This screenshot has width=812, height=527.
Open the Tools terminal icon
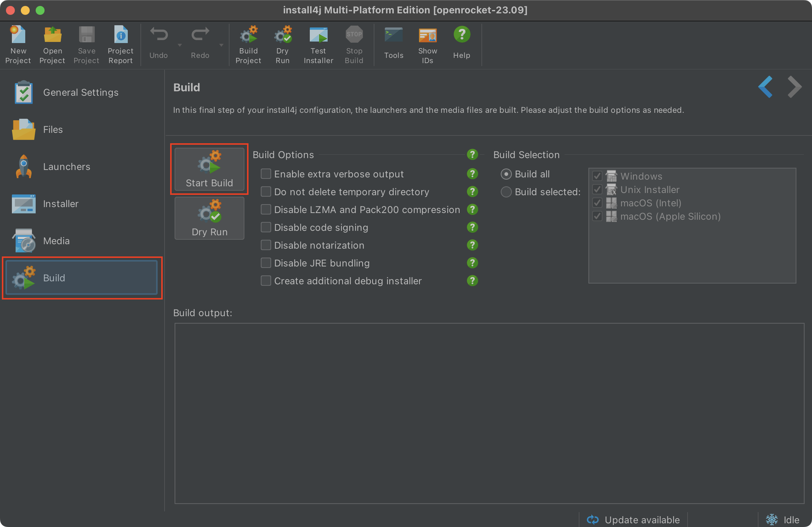coord(393,35)
